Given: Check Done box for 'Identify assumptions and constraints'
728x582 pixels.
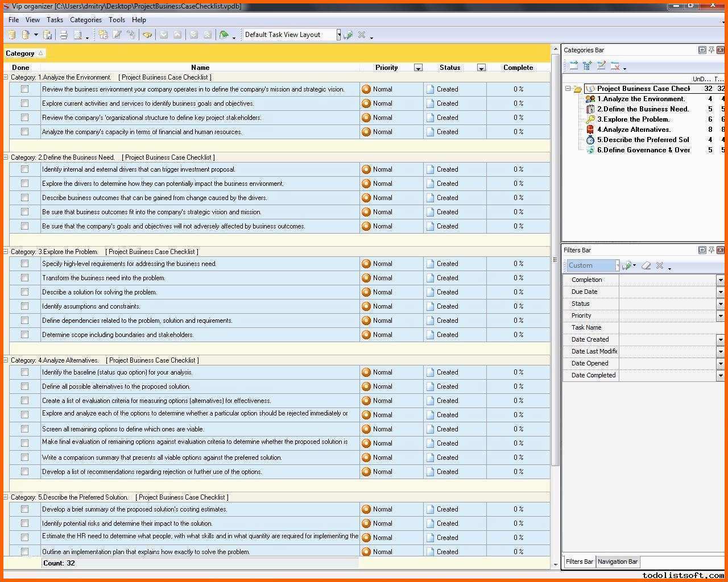Looking at the screenshot, I should tap(24, 306).
